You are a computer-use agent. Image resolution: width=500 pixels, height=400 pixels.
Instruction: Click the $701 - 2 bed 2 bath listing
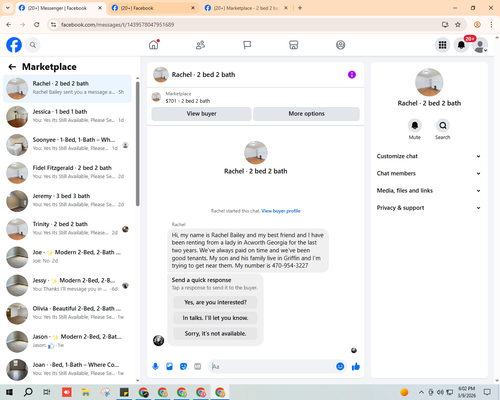point(188,101)
